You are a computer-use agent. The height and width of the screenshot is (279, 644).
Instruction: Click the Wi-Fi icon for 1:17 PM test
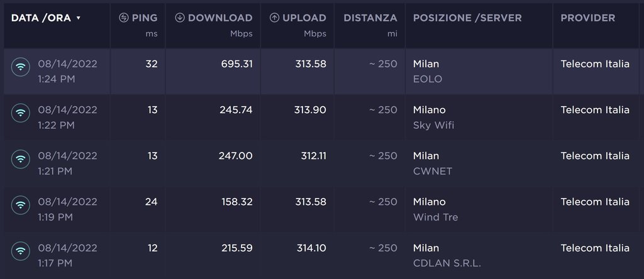coord(21,251)
